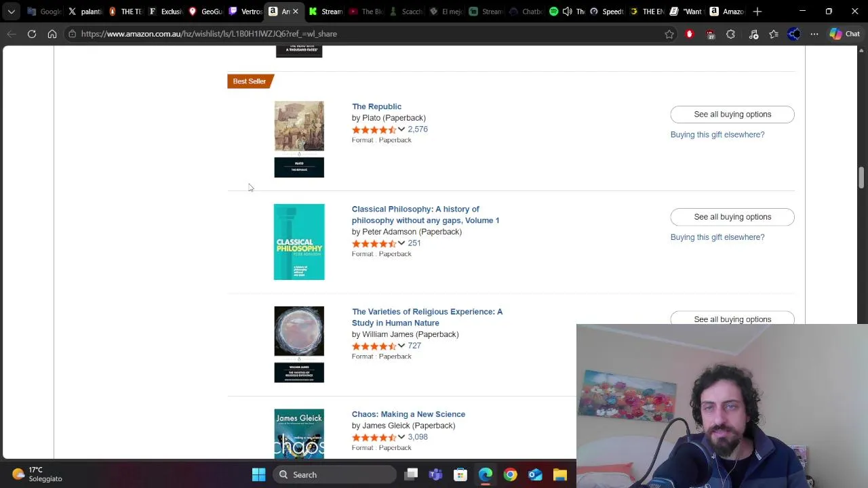Open the tab actions dropdown arrow
The height and width of the screenshot is (488, 868).
tap(12, 12)
